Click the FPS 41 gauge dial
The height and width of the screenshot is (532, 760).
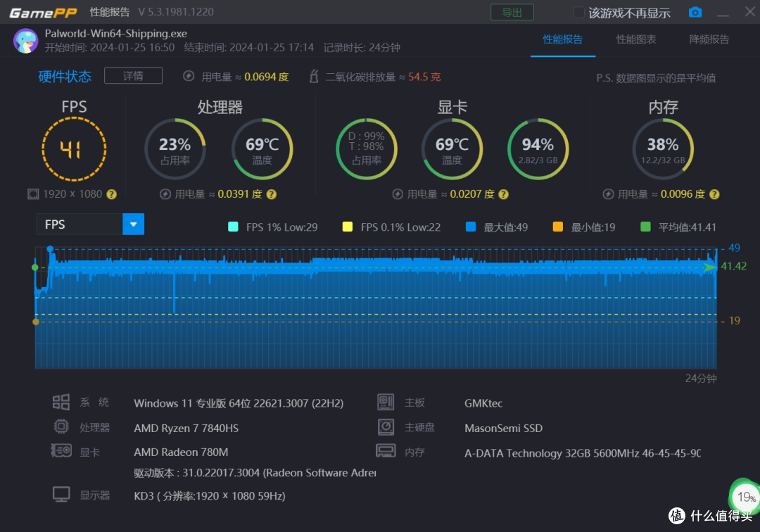tap(74, 149)
